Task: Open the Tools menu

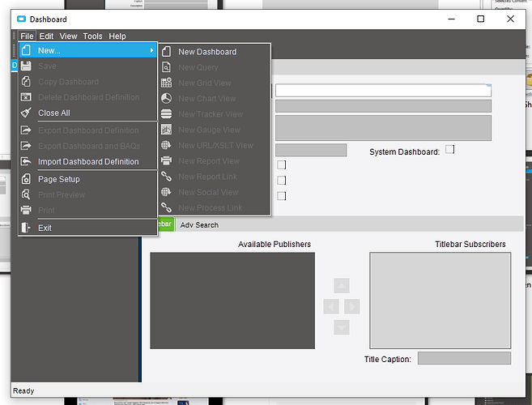Action: [92, 36]
